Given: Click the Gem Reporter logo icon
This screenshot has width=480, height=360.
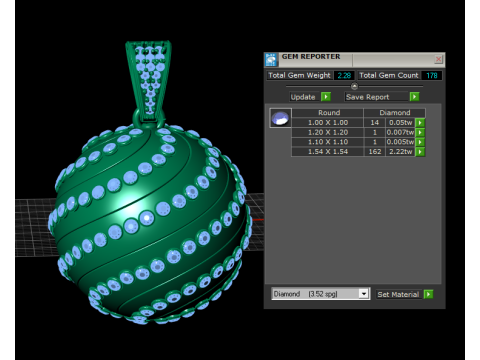Looking at the screenshot, I should [271, 60].
